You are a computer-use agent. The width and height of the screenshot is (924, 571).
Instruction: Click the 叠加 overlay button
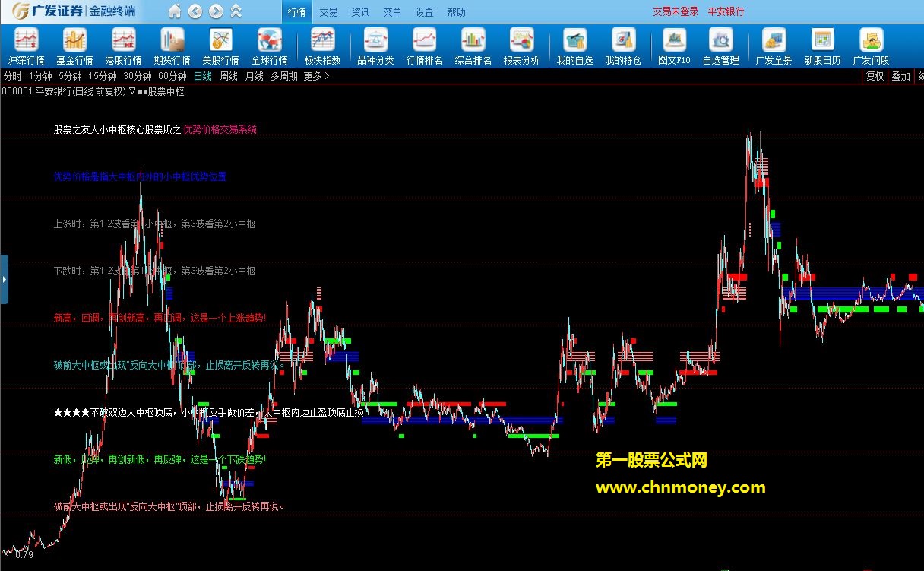[x=900, y=76]
